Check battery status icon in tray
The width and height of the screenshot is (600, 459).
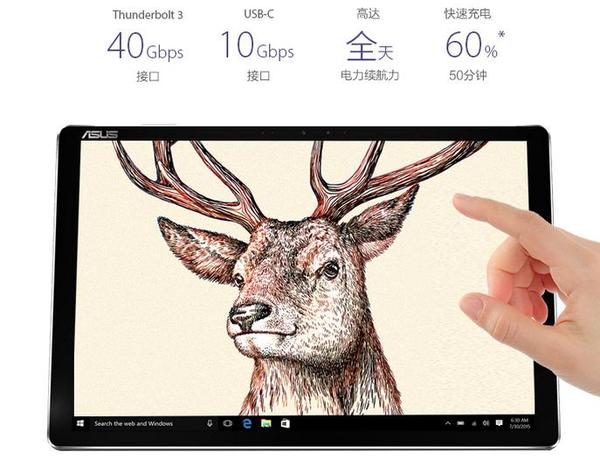coord(461,423)
